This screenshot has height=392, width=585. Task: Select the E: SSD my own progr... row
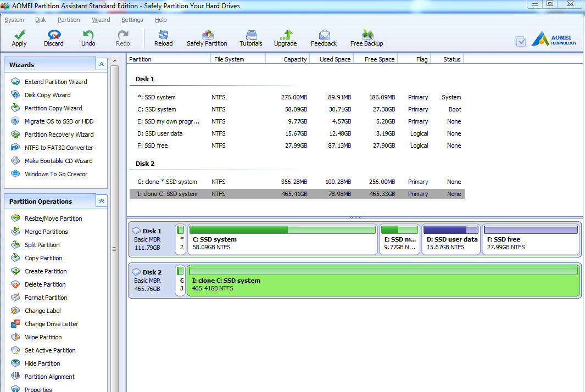coord(297,121)
